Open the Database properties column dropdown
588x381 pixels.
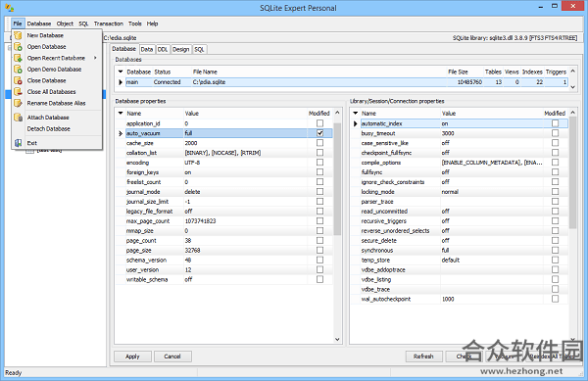point(121,113)
